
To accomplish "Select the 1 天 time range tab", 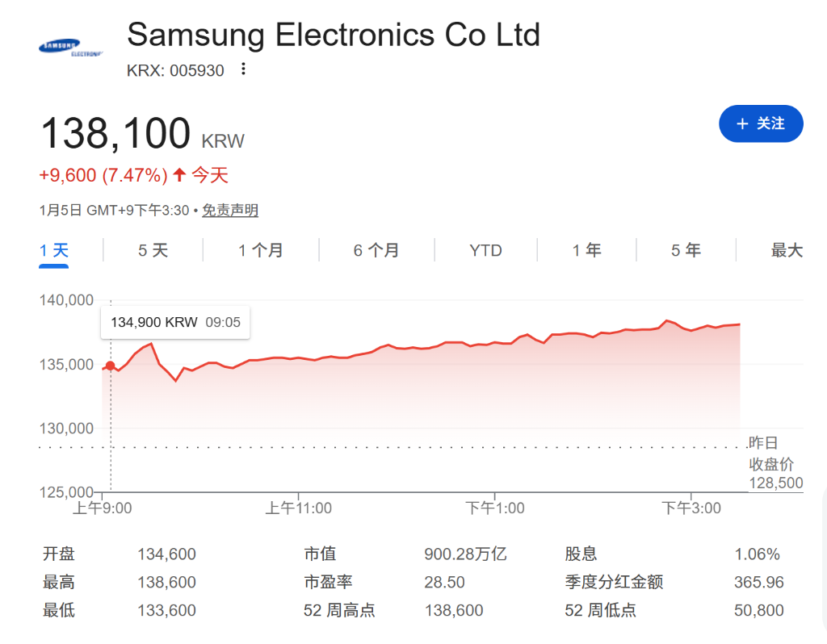I will [x=55, y=250].
